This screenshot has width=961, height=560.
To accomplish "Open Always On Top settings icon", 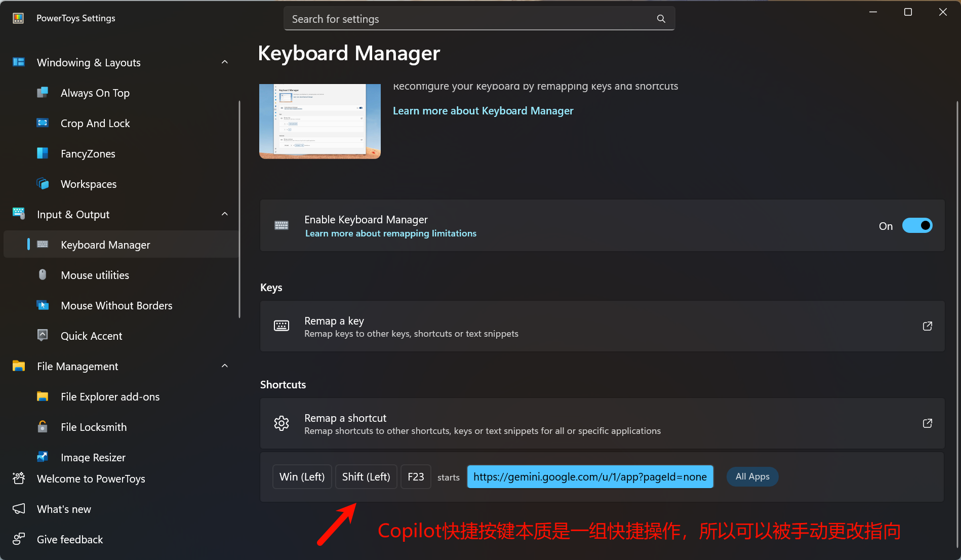I will [x=43, y=93].
